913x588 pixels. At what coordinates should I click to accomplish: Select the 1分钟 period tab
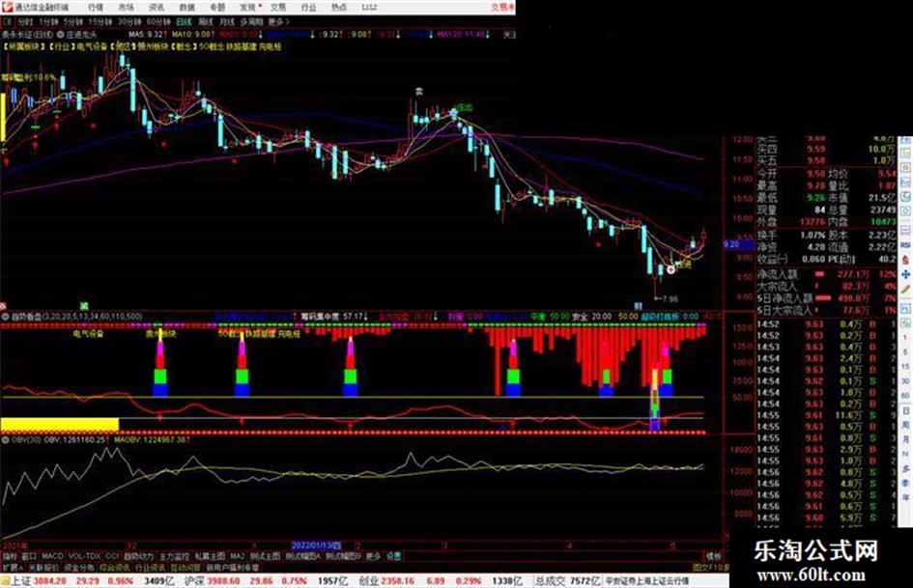pyautogui.click(x=48, y=21)
